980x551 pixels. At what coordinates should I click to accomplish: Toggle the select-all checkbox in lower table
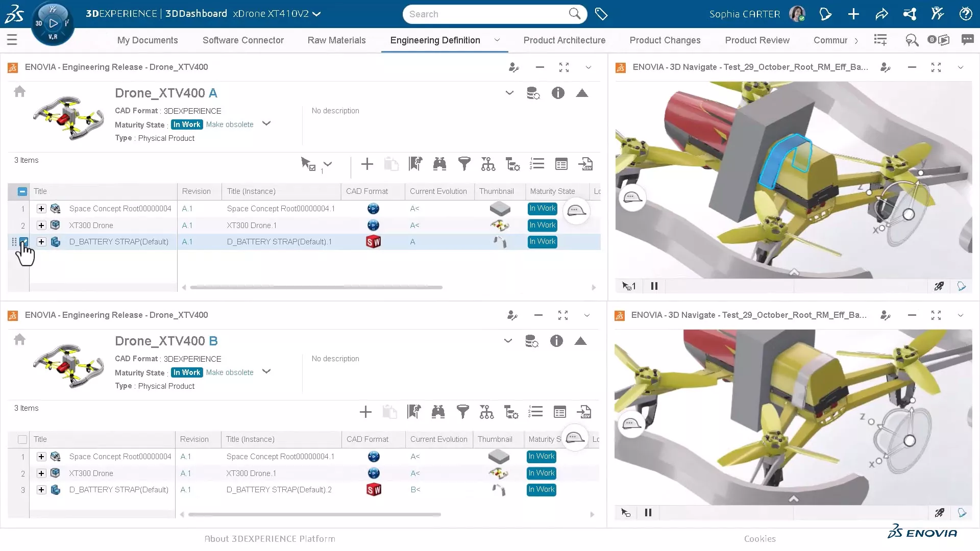[22, 439]
